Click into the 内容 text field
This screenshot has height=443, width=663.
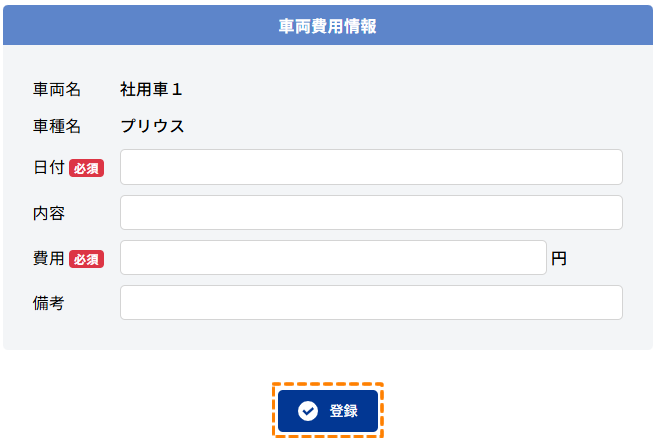point(371,212)
